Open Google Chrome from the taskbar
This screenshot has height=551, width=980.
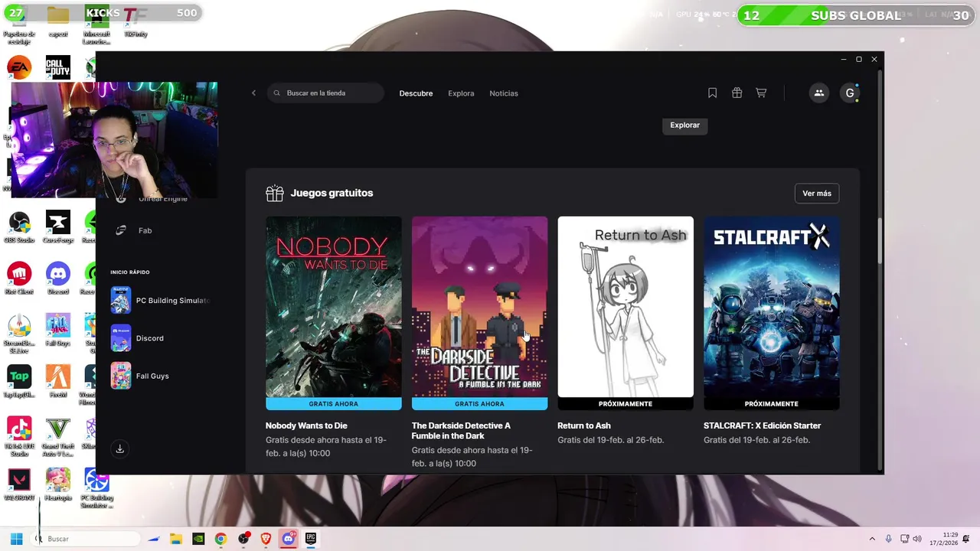tap(220, 539)
